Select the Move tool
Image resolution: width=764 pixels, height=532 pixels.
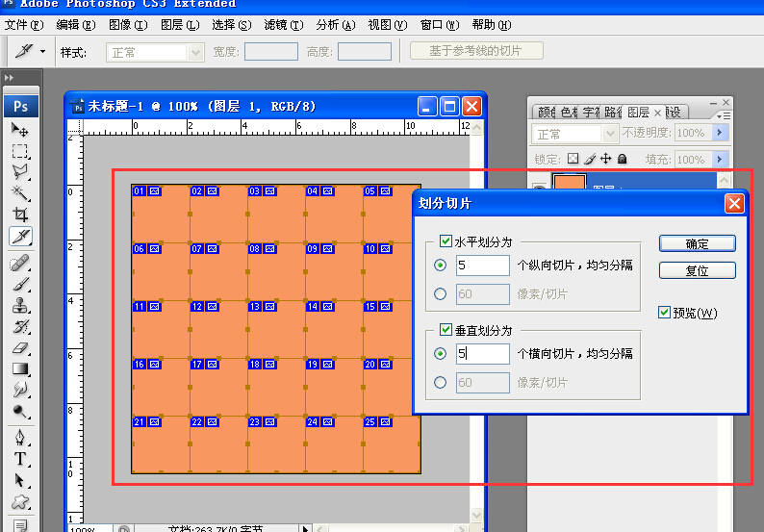(x=20, y=130)
